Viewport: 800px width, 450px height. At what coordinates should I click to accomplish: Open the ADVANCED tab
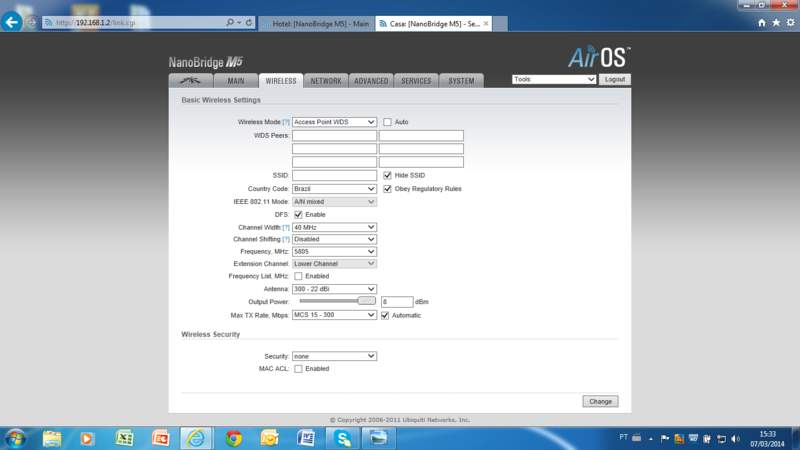[371, 81]
